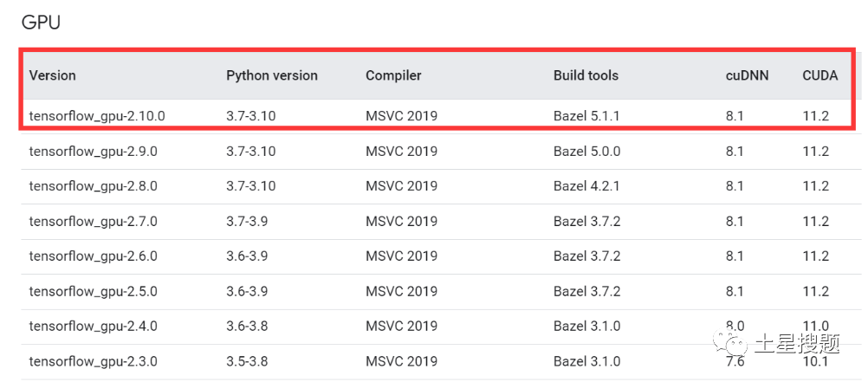Click Python 3.7-3.9 in the tensorflow_gpu-2.7.0 row
Screen dimensions: 868x382
[247, 222]
